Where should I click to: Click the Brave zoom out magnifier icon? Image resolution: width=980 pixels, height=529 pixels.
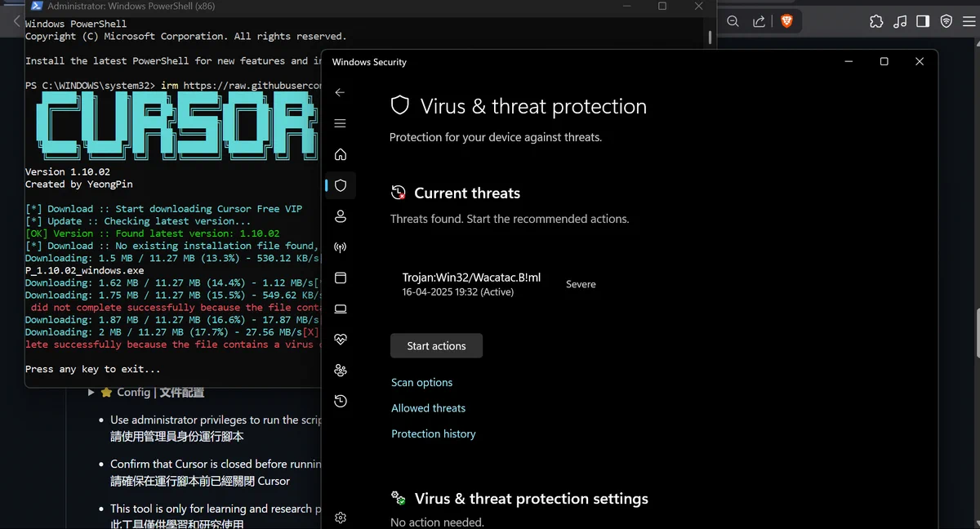(733, 21)
